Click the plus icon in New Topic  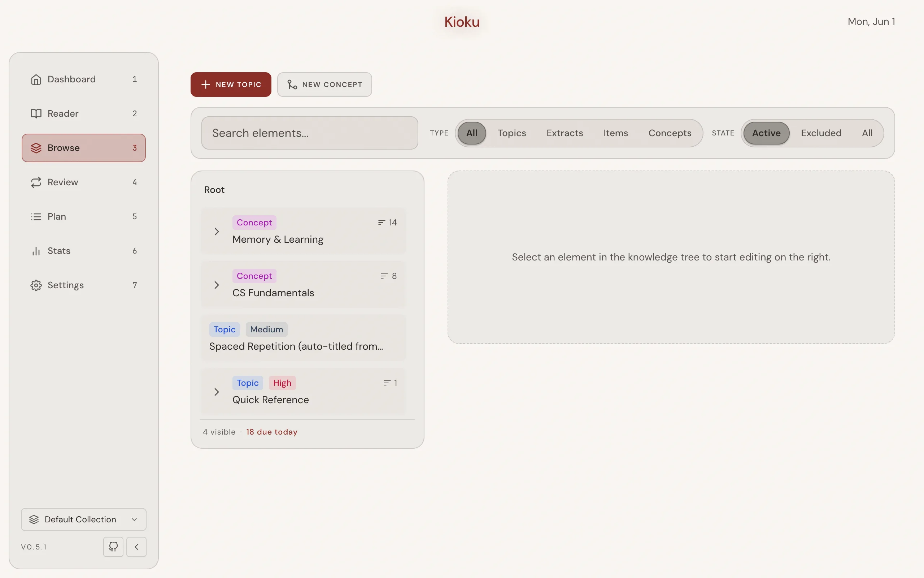205,85
